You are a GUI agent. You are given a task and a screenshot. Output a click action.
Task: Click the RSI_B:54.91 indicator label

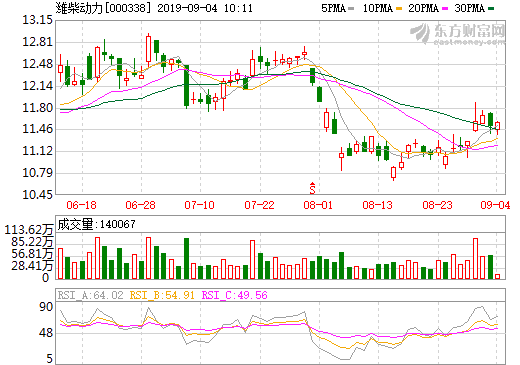coord(162,295)
